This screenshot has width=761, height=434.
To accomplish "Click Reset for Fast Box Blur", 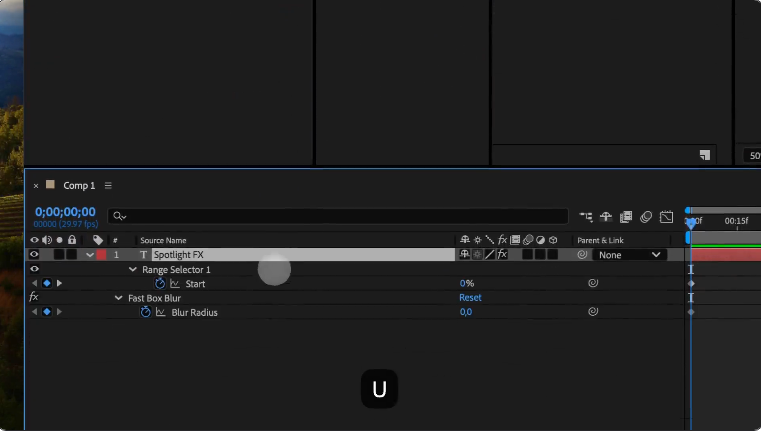I will tap(470, 298).
